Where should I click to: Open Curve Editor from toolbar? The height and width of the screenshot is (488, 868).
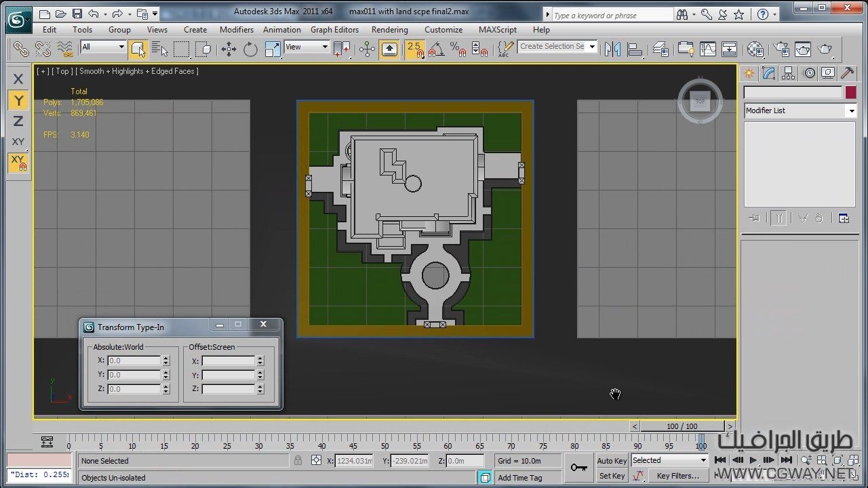pos(707,49)
